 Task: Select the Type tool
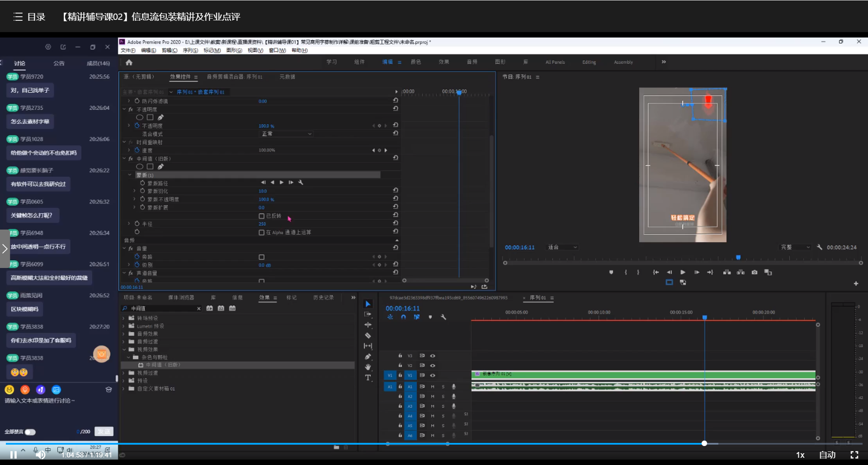click(x=368, y=378)
